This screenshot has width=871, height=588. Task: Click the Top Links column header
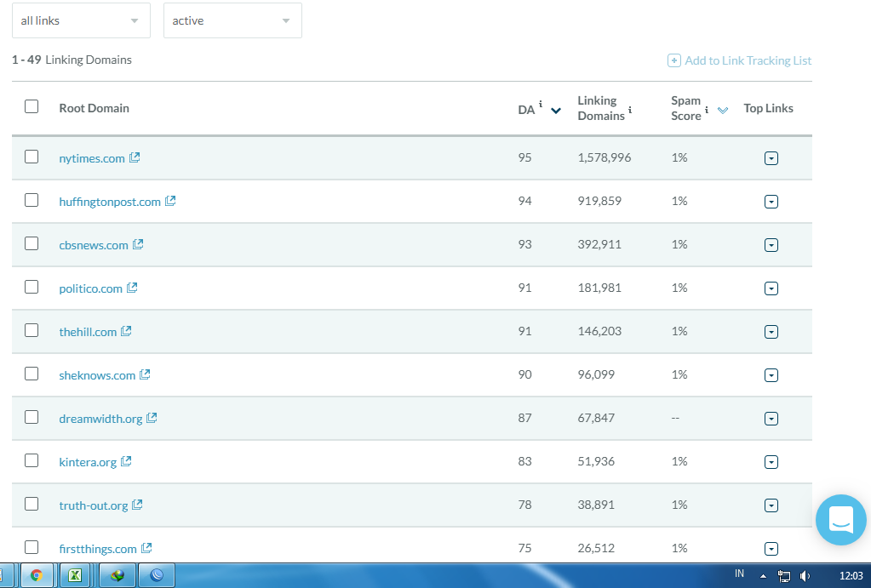(768, 108)
